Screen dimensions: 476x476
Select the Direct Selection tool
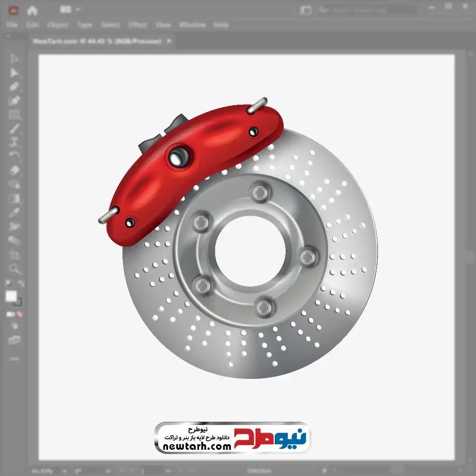coord(14,73)
